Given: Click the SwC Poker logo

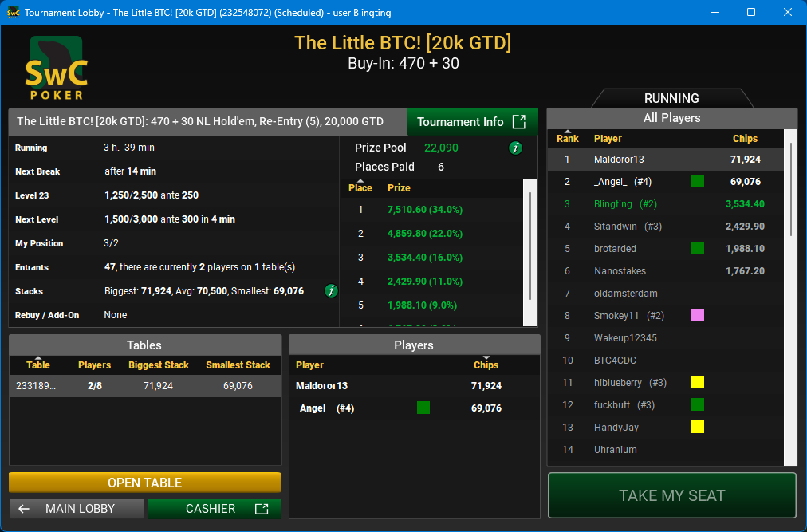Looking at the screenshot, I should 57,68.
